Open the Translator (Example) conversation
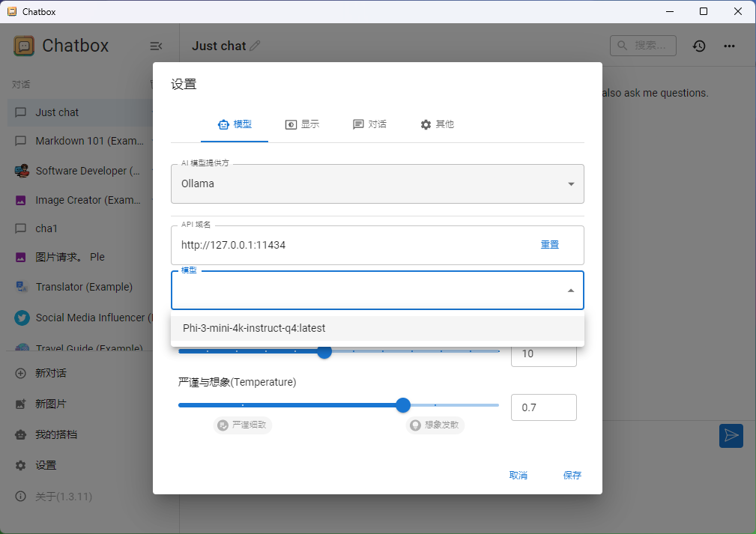 pos(80,287)
